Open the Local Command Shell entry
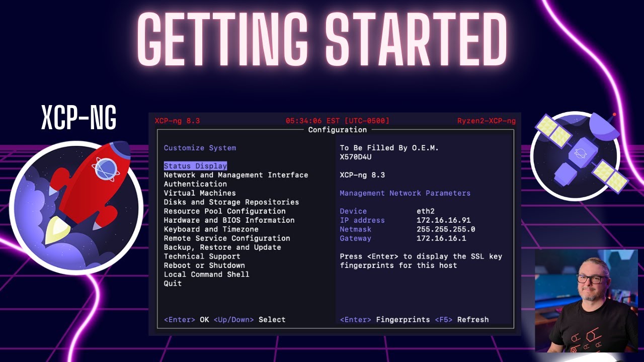The height and width of the screenshot is (362, 644). point(206,275)
